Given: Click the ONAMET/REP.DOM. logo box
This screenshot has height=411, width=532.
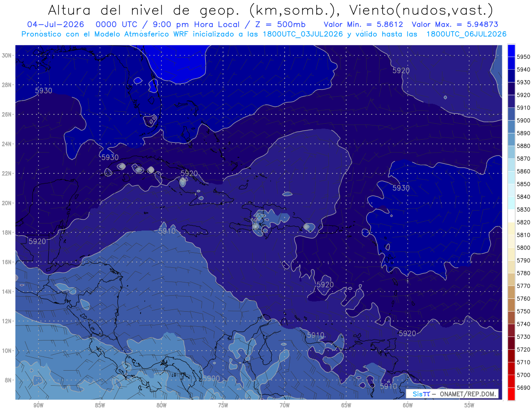Looking at the screenshot, I should 452,394.
